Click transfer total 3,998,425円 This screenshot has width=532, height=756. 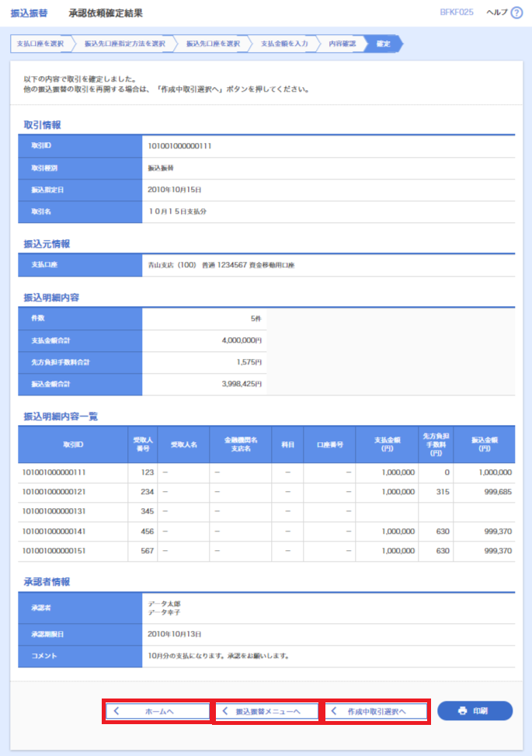coord(242,384)
